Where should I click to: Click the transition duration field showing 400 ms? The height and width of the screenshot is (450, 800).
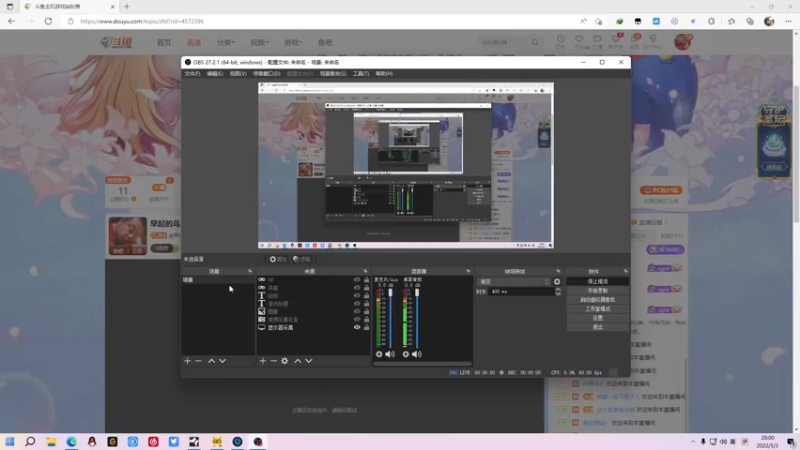tap(520, 291)
